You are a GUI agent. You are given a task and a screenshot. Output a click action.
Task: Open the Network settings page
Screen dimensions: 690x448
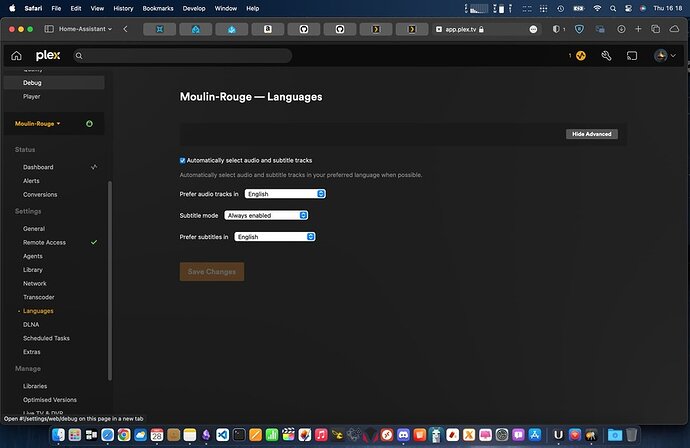click(34, 283)
